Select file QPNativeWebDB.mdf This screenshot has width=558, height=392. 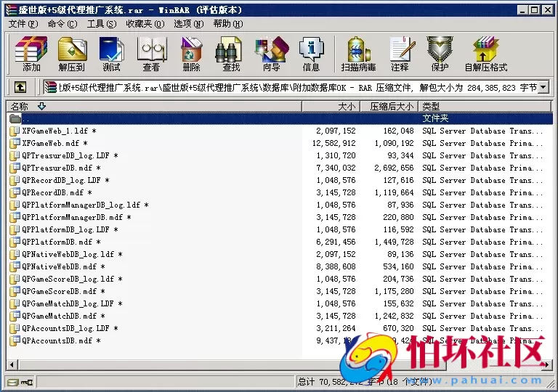click(x=280, y=266)
